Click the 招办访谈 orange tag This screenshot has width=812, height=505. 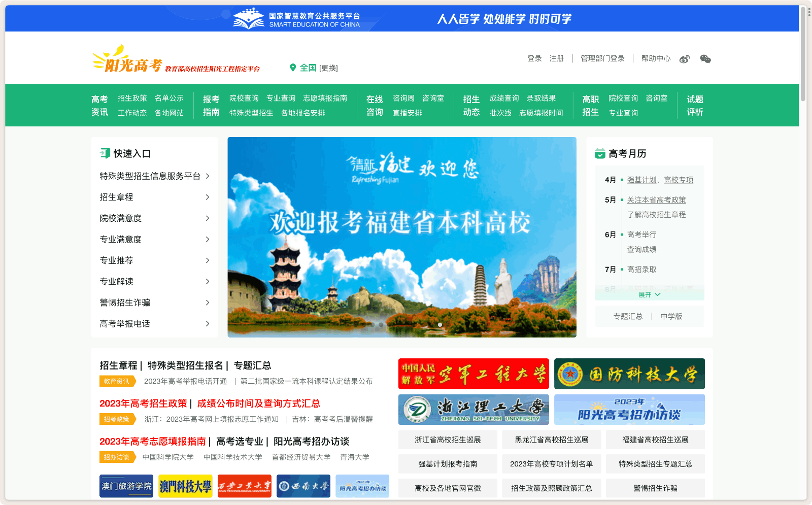117,457
